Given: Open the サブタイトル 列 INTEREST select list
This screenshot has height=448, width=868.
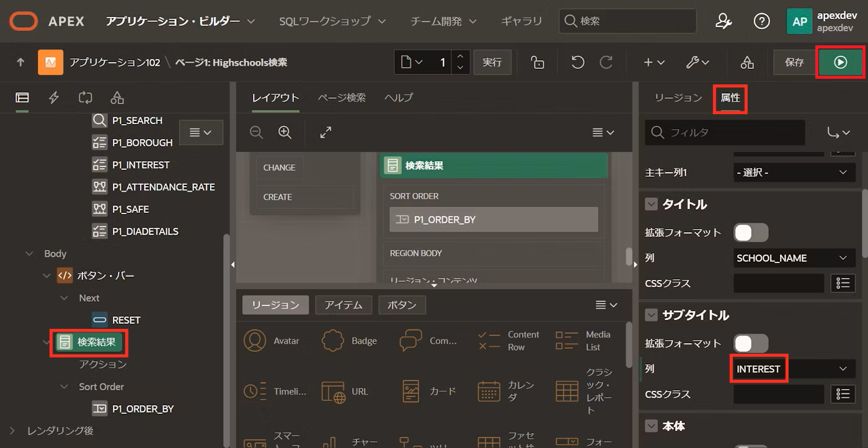Looking at the screenshot, I should (794, 369).
